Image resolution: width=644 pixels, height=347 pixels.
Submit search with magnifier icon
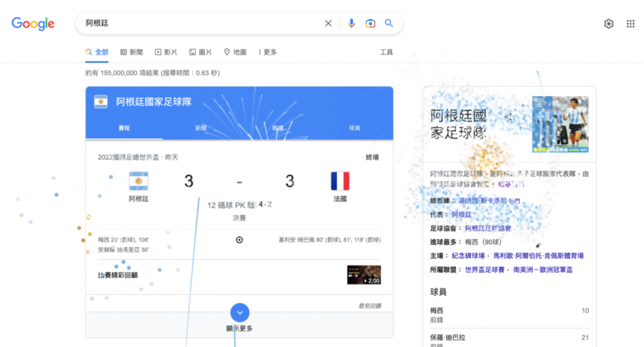click(388, 23)
